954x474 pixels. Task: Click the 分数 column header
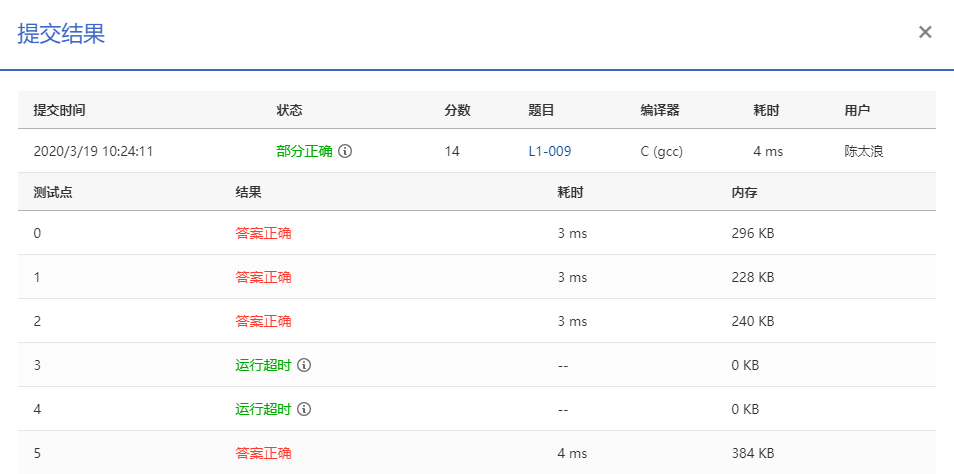457,110
